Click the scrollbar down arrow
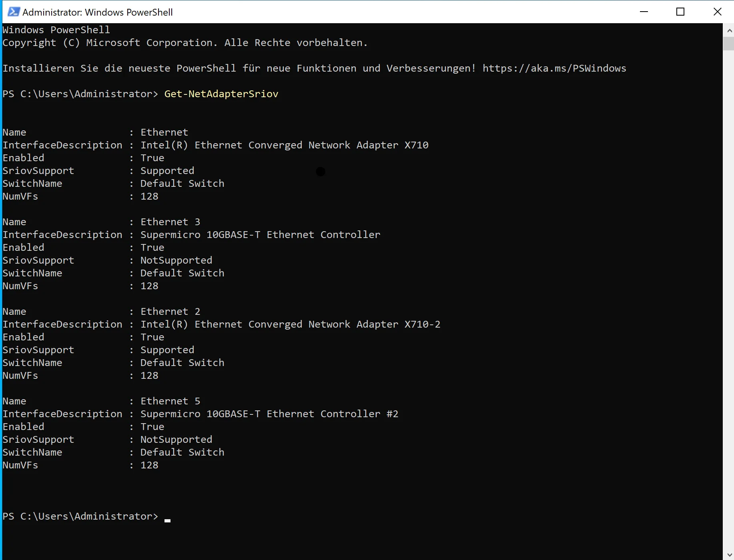734x560 pixels. tap(729, 554)
